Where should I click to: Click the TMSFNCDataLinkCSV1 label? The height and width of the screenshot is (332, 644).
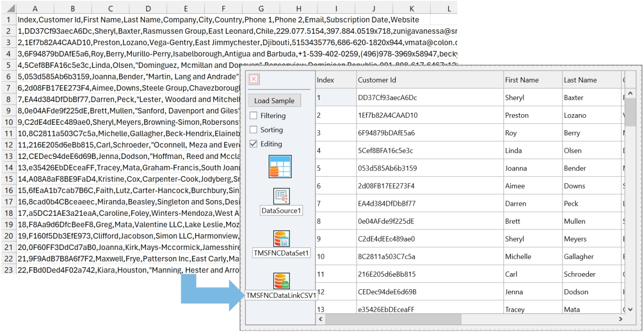pyautogui.click(x=281, y=296)
